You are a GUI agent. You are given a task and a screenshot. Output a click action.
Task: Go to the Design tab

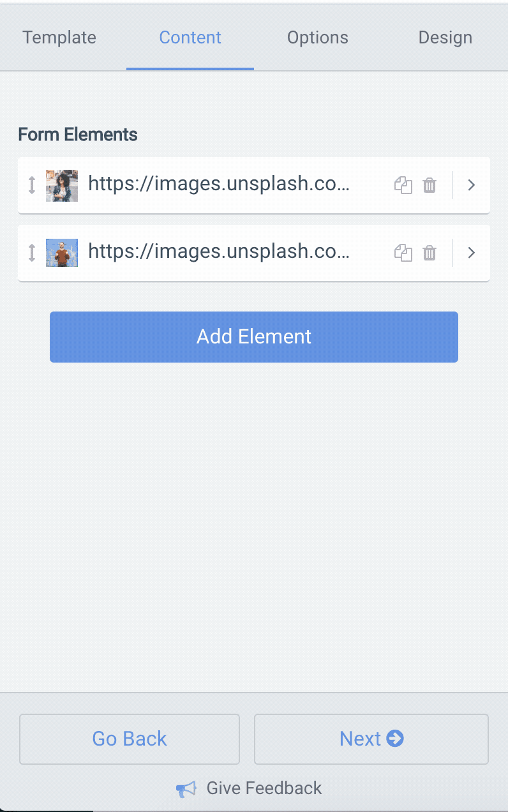click(x=445, y=37)
